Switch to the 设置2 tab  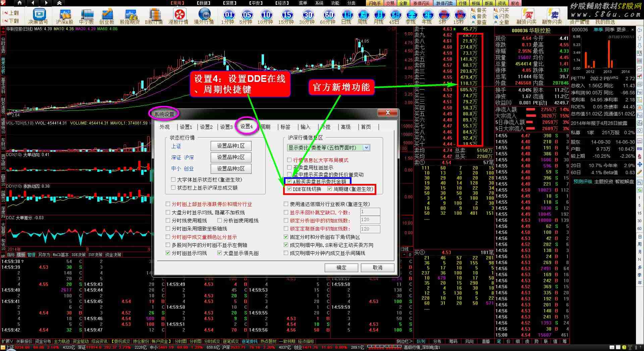click(x=206, y=127)
